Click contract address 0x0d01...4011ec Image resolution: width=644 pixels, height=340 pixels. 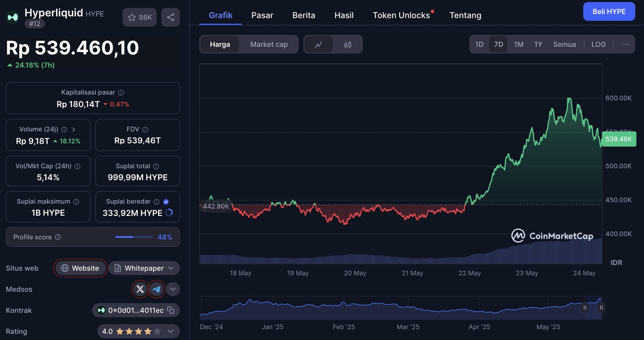(136, 310)
